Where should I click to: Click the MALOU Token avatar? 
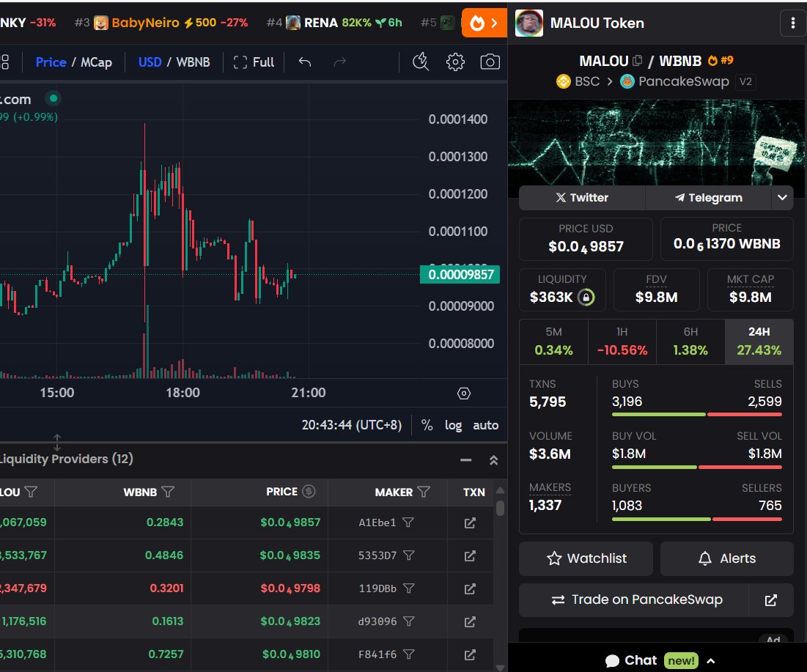pyautogui.click(x=528, y=23)
